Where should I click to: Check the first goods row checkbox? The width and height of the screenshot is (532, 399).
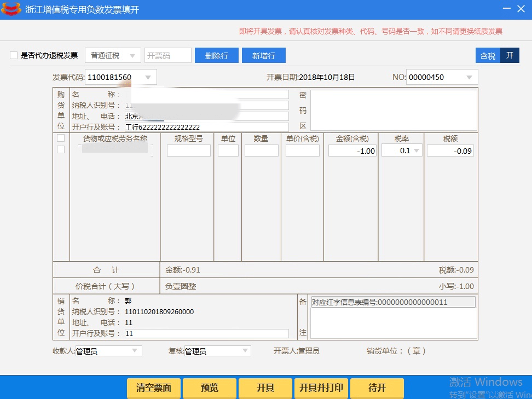coord(62,138)
